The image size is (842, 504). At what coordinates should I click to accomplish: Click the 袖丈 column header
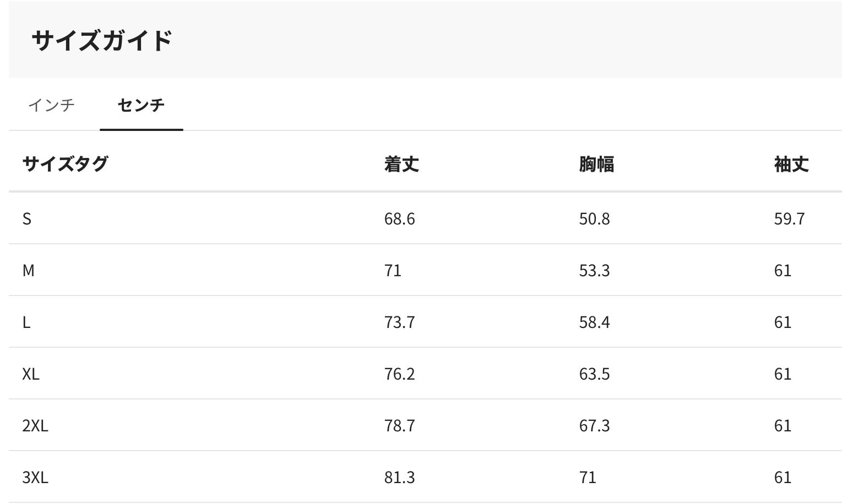[791, 164]
